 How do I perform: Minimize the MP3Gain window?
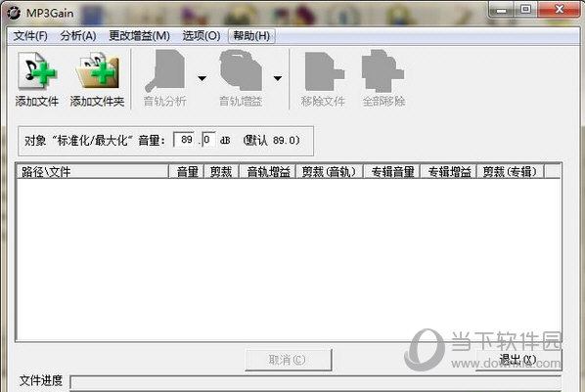[x=502, y=10]
